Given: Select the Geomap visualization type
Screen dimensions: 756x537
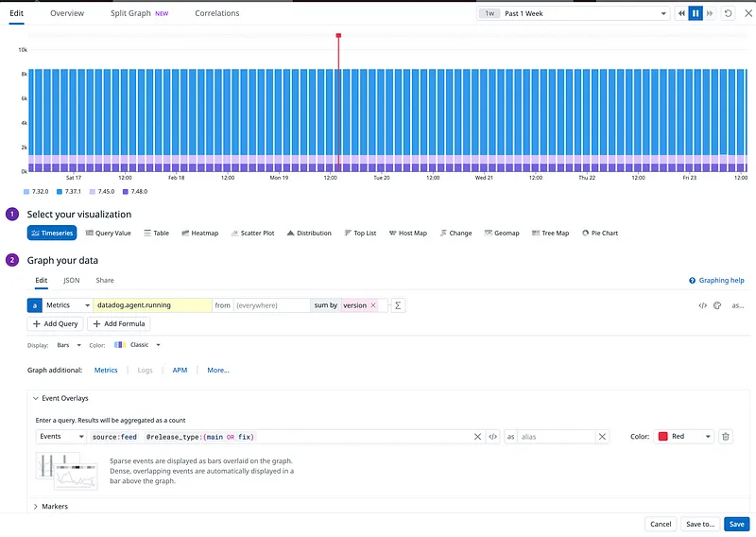Looking at the screenshot, I should coord(501,233).
